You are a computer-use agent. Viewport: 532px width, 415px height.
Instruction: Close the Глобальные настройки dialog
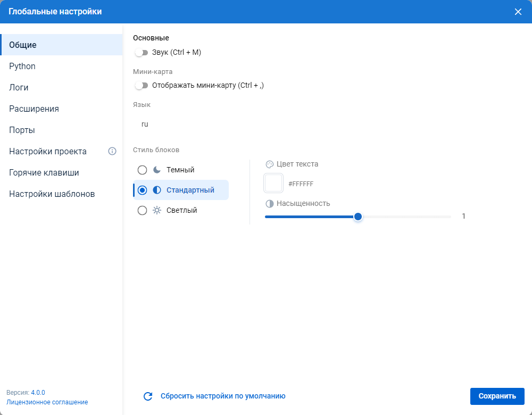coord(518,12)
